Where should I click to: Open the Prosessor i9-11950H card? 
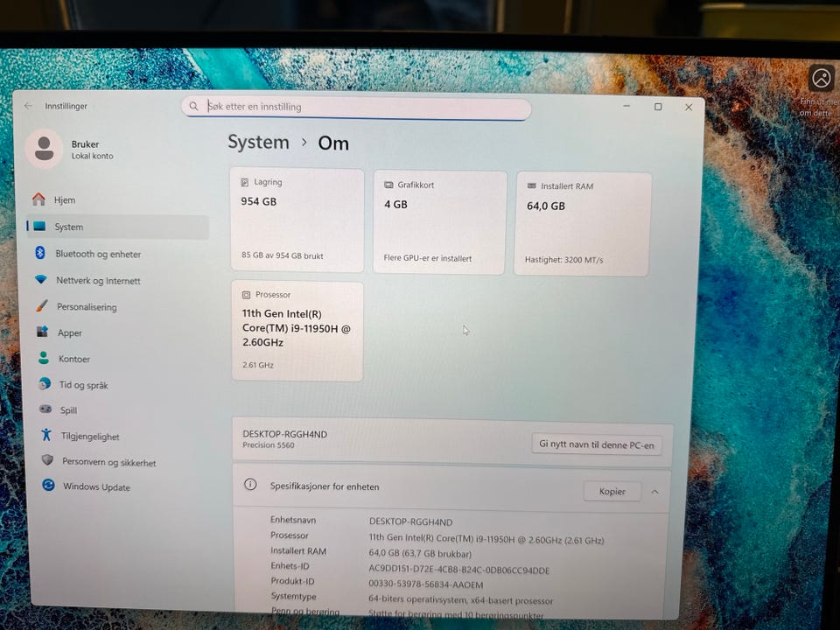pos(297,331)
